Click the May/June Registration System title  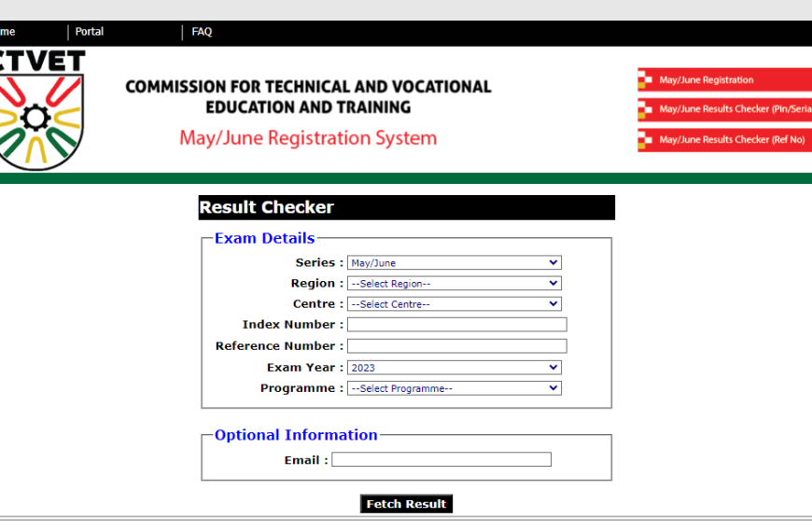click(x=308, y=138)
